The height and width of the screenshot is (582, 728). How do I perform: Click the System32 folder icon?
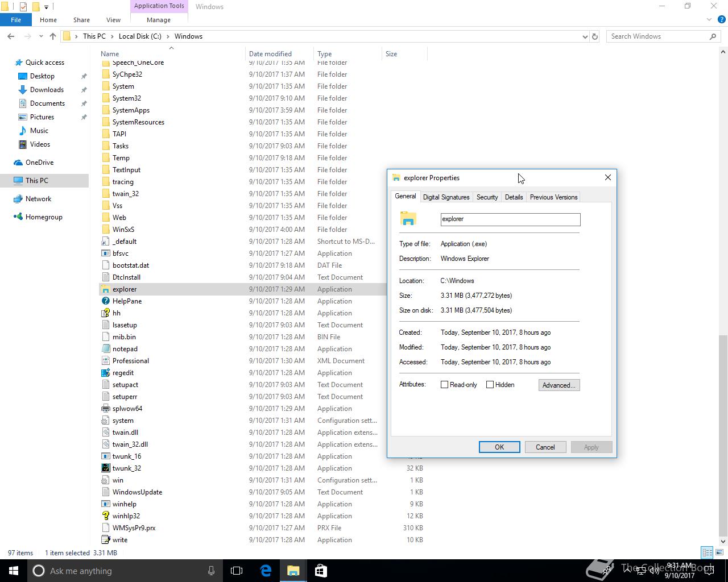(x=105, y=98)
